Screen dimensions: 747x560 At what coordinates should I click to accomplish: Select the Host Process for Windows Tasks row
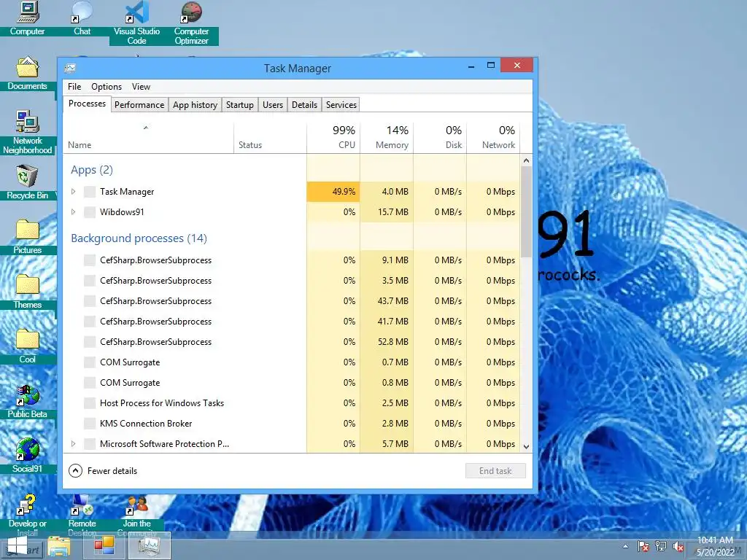(x=292, y=403)
